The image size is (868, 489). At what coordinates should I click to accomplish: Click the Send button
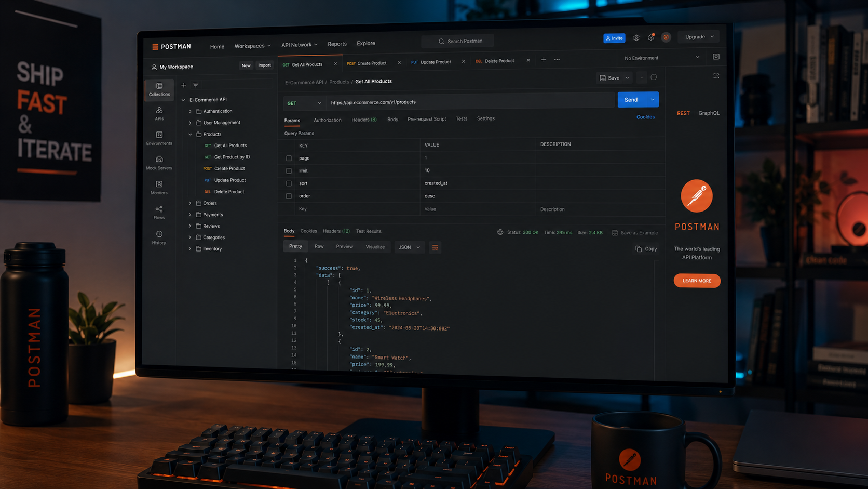pos(631,100)
